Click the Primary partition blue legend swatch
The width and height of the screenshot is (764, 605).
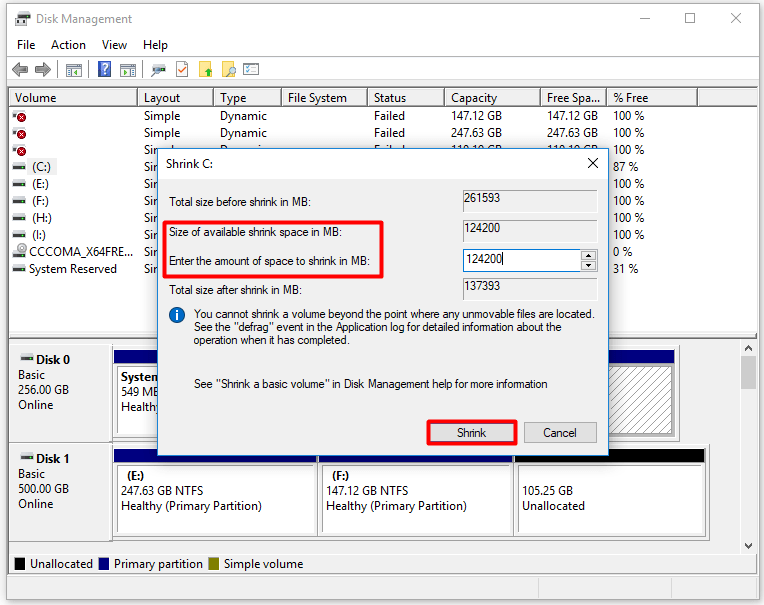coord(104,564)
